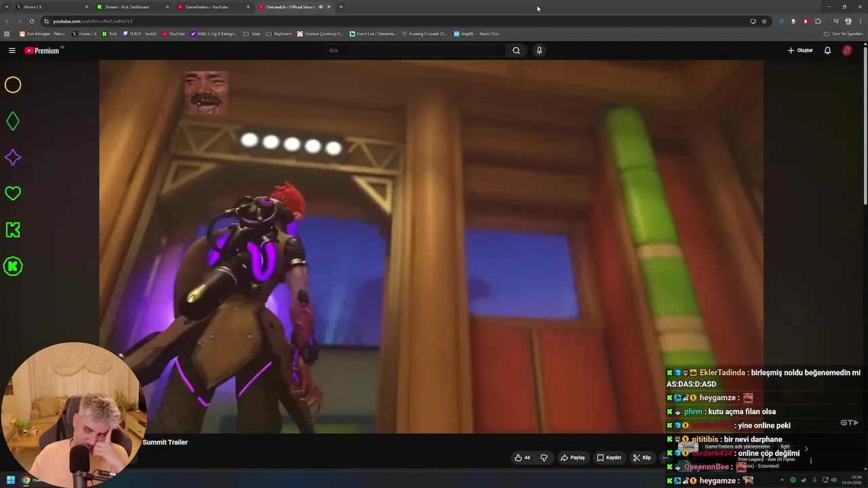Open Burning Crusade bookmark
Viewport: 868px width, 488px height.
pos(424,33)
